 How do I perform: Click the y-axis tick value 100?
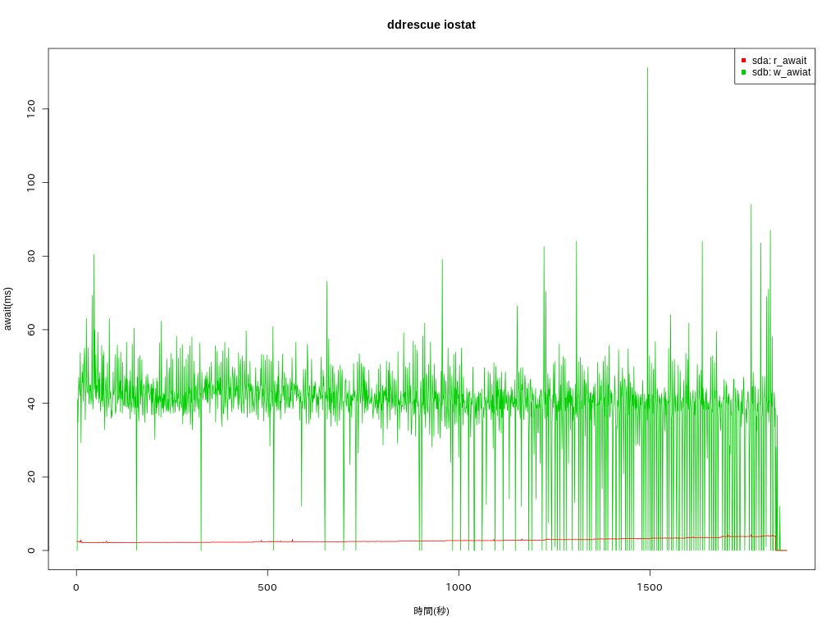[x=31, y=182]
